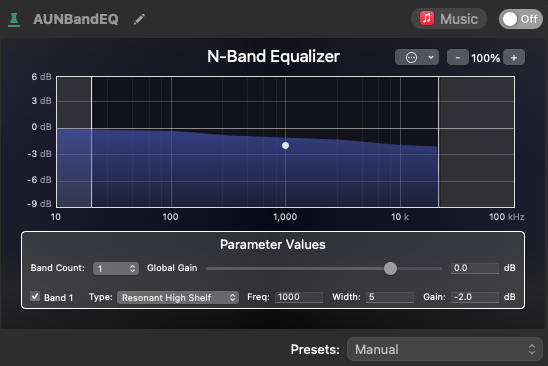Click the Freq input field showing 1000
The height and width of the screenshot is (366, 548).
[x=299, y=297]
